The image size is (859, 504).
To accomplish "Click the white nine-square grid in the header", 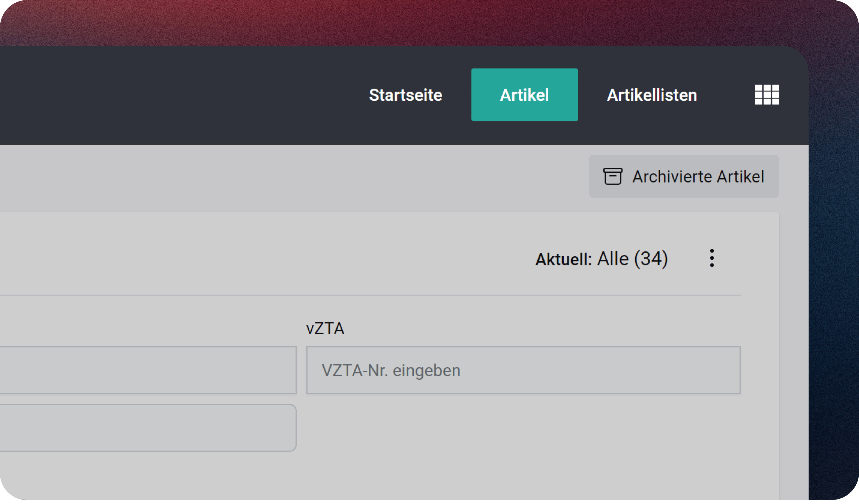I will click(767, 95).
